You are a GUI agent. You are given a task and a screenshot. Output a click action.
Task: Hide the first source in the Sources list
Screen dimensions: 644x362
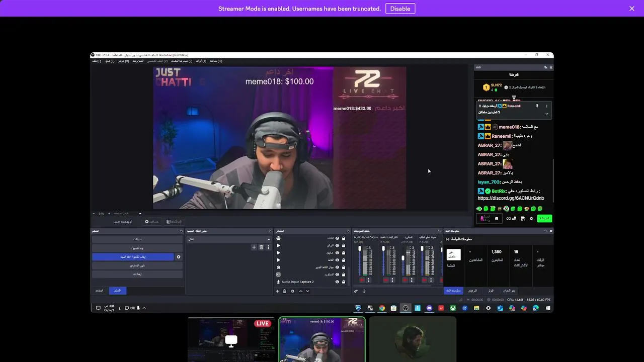(337, 238)
